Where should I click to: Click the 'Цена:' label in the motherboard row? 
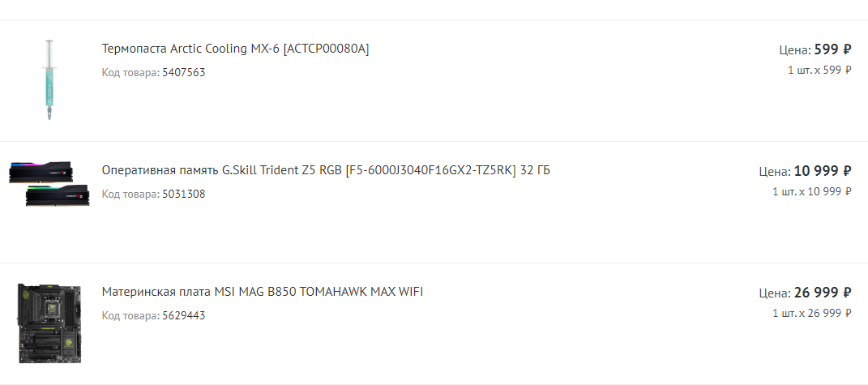point(775,293)
